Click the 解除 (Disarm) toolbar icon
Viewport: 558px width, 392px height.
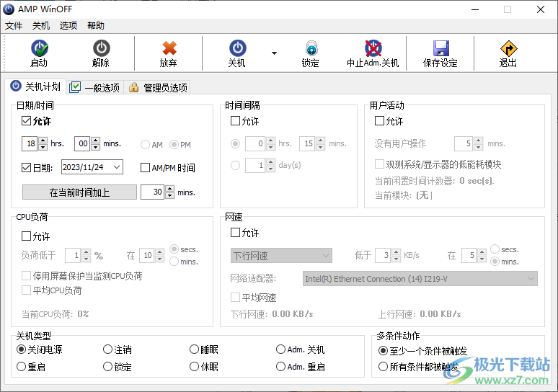[x=102, y=48]
